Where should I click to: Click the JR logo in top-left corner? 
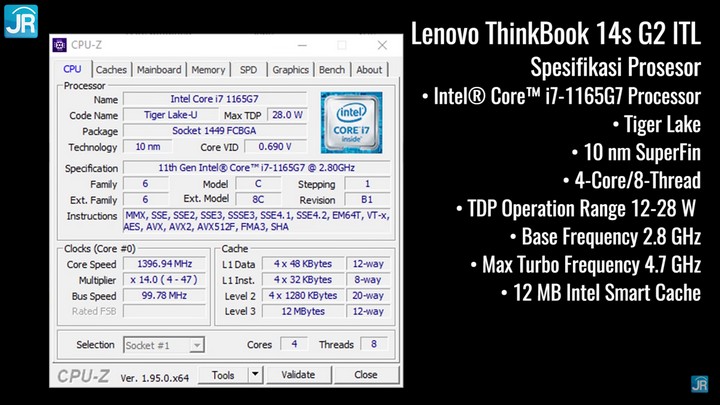pos(21,22)
